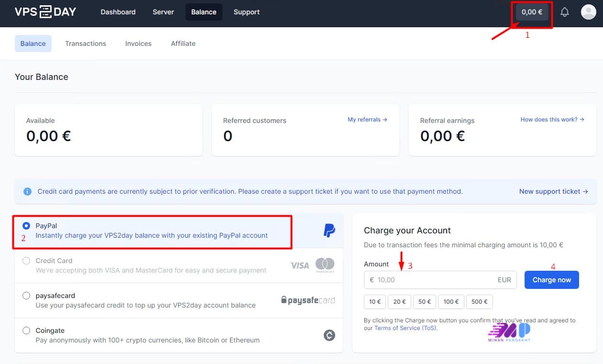603x364 pixels.
Task: Click the paysafecard logo
Action: pos(308,300)
